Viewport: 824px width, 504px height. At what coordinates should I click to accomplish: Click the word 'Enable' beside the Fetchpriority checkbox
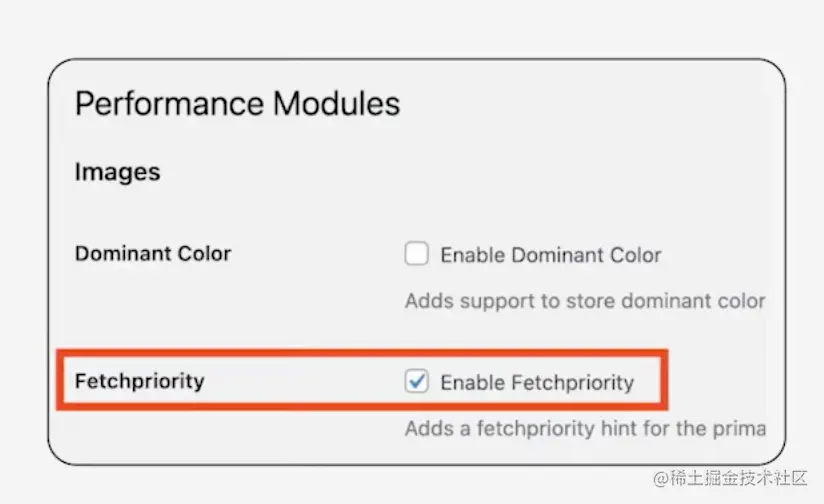(472, 382)
